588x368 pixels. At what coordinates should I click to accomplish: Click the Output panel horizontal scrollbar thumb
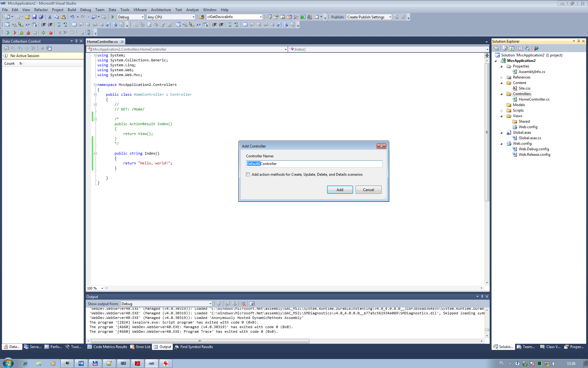pos(200,341)
